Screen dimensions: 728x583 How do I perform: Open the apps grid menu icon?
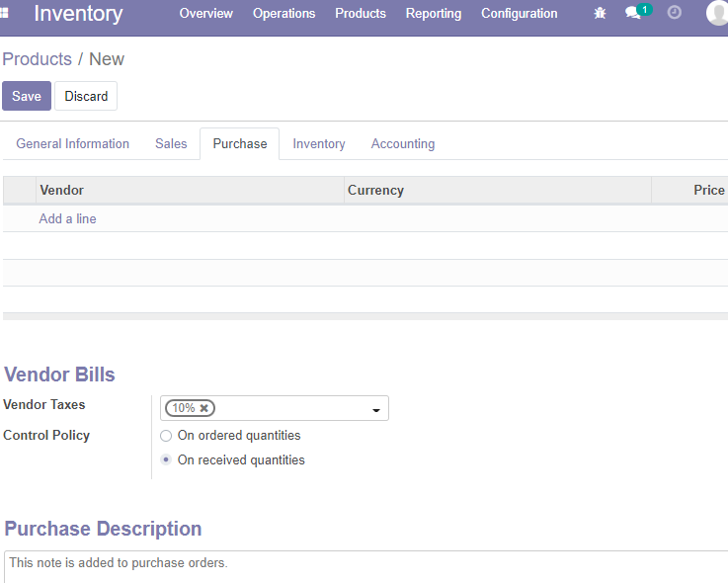(4, 13)
